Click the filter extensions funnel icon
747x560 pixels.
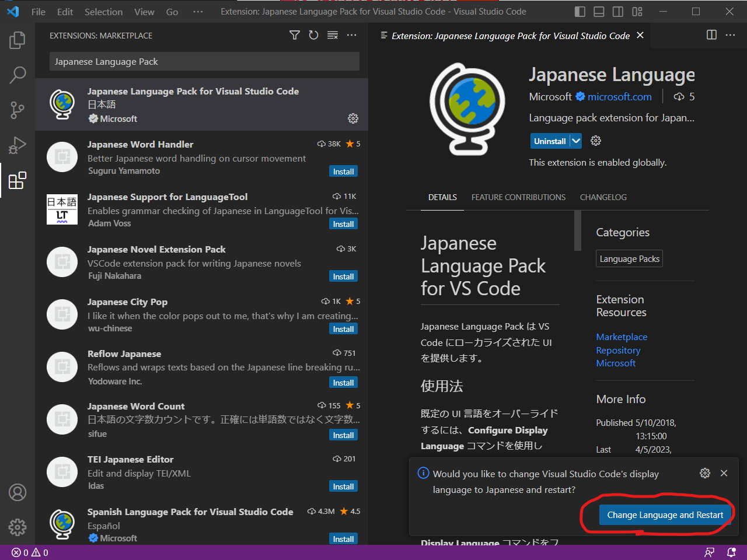coord(295,36)
